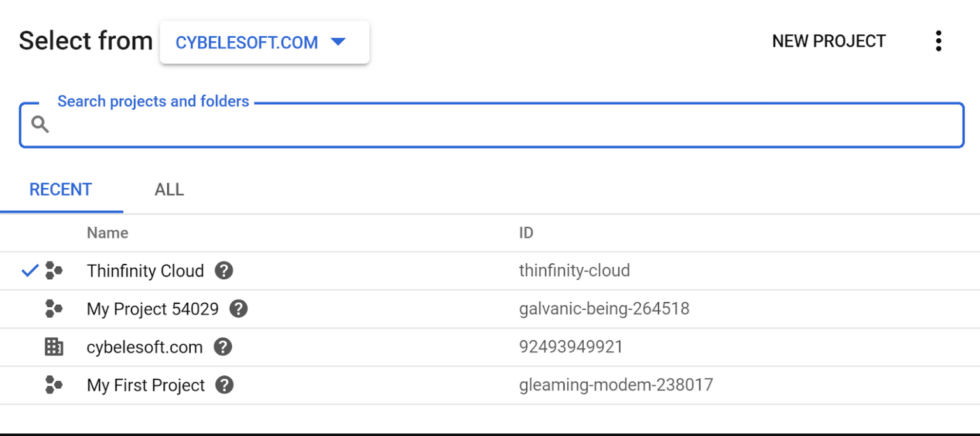Open the three-dot overflow menu
Viewport: 980px width, 436px height.
point(939,40)
